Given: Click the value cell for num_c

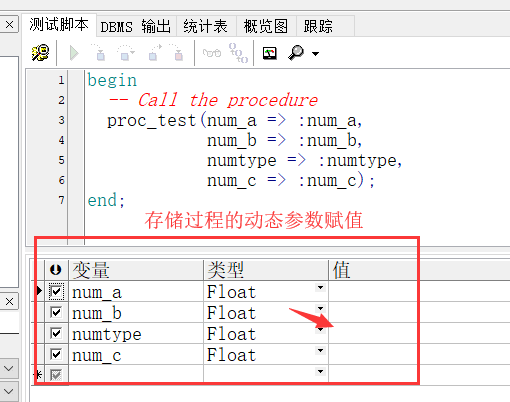Looking at the screenshot, I should [419, 354].
